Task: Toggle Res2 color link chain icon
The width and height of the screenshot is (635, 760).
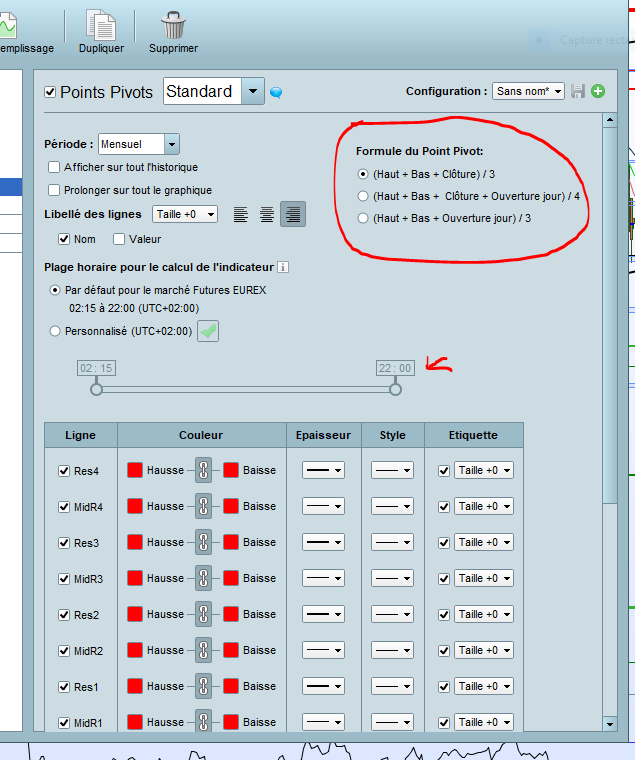Action: [204, 614]
